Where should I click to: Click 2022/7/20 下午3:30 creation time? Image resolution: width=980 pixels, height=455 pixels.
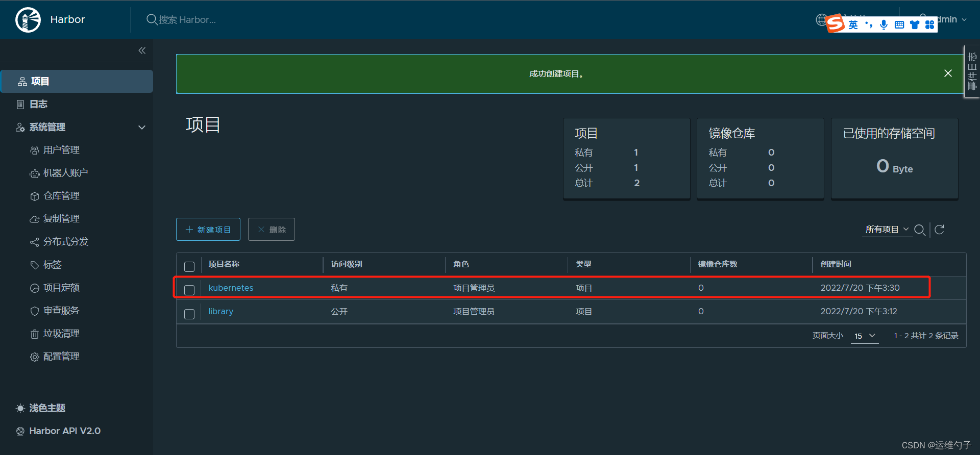coord(860,288)
